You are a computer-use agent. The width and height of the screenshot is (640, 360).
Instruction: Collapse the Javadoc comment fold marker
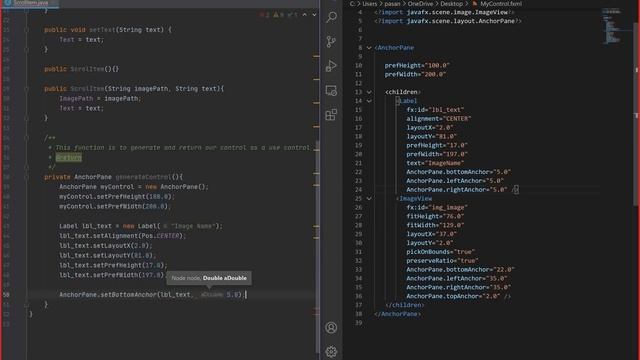pos(27,138)
